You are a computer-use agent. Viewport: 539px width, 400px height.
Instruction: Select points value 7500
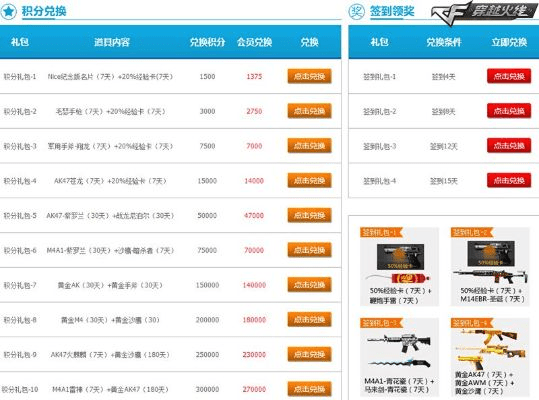[x=207, y=146]
